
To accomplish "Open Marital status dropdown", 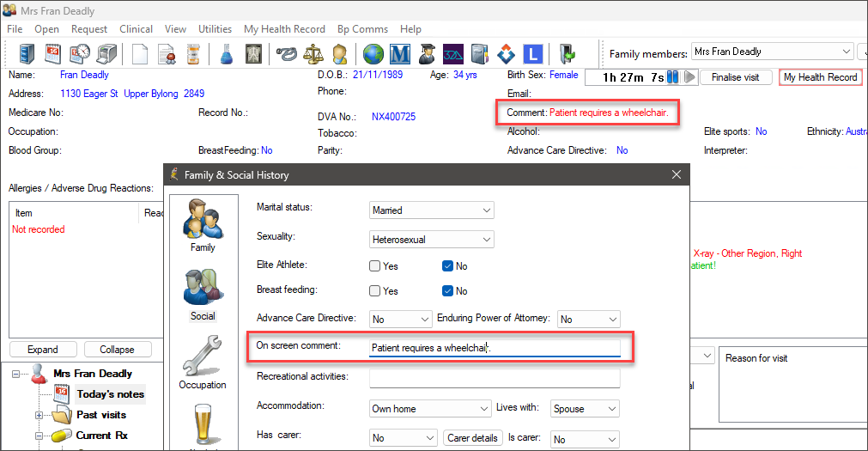I will pos(431,210).
